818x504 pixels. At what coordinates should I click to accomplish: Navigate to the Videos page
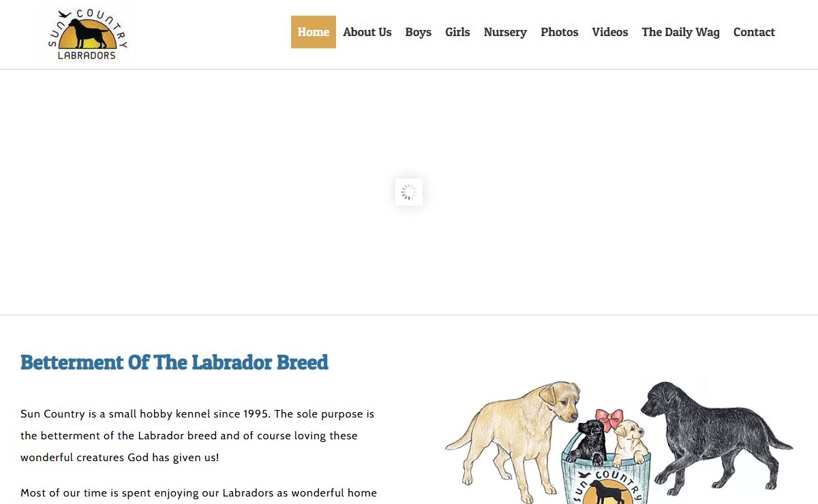coord(610,32)
